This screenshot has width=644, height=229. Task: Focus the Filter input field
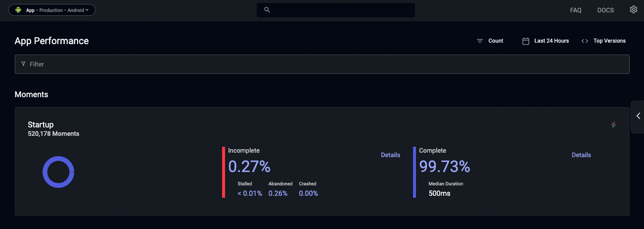click(322, 64)
